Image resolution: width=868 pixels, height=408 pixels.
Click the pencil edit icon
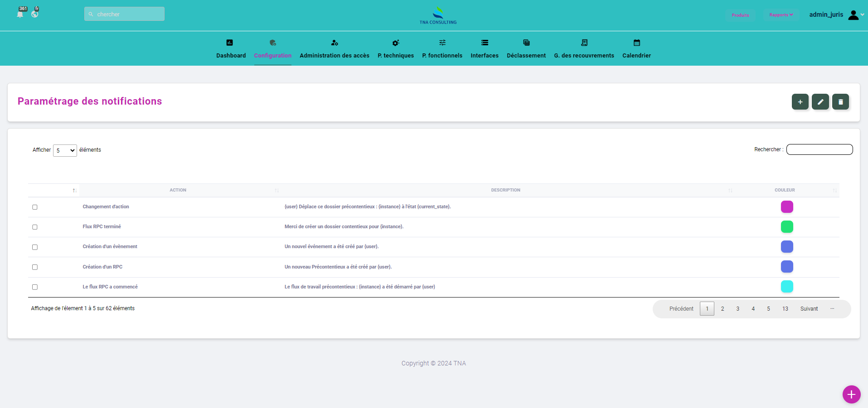click(x=820, y=102)
